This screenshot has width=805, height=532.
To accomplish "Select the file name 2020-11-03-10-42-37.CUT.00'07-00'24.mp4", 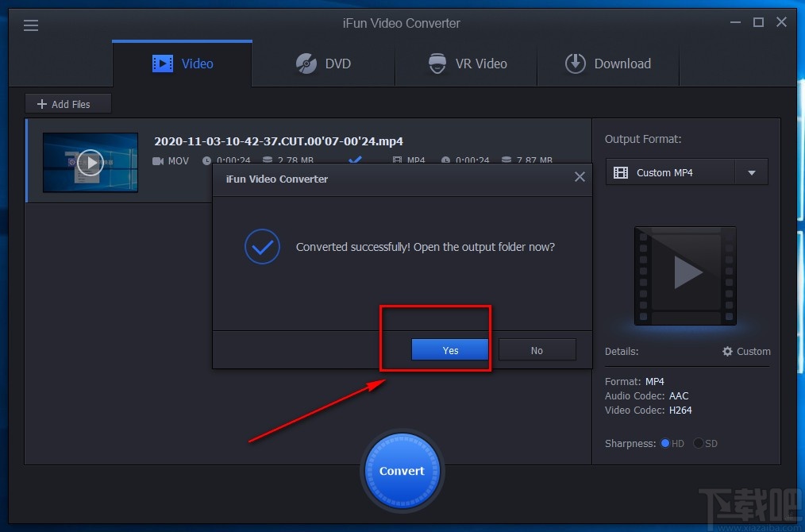I will (279, 141).
